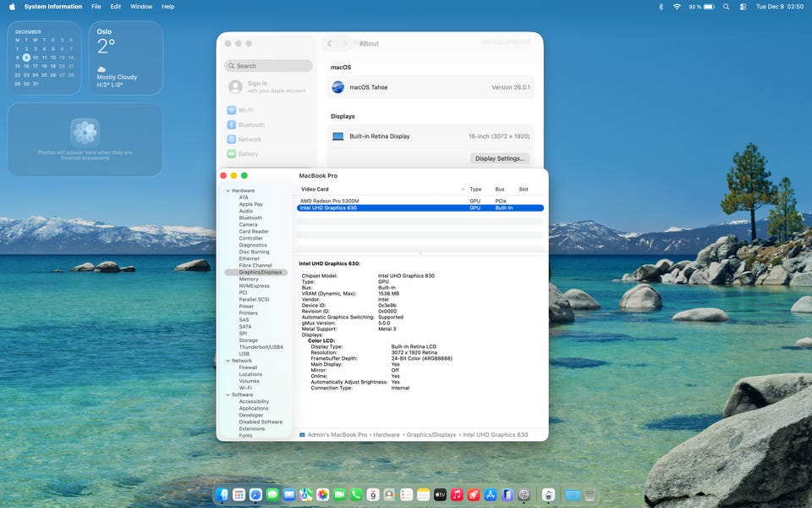812x508 pixels.
Task: Collapse the Software tree section
Action: [x=227, y=395]
